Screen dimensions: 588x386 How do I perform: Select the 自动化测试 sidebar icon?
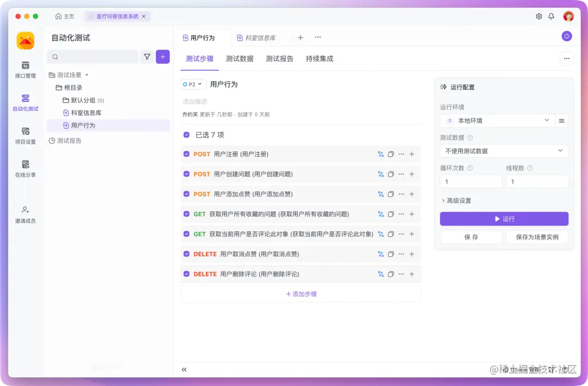click(x=25, y=103)
